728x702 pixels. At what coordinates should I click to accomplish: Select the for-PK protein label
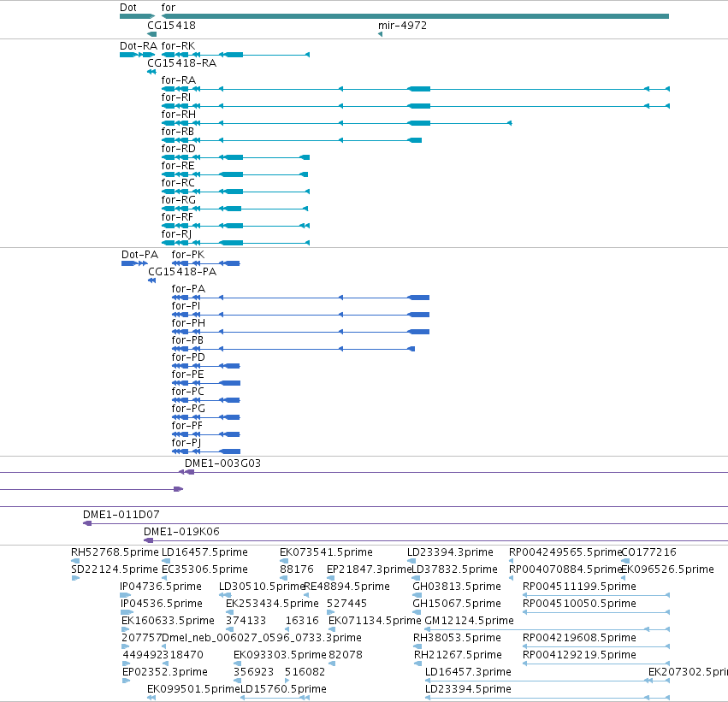[188, 255]
